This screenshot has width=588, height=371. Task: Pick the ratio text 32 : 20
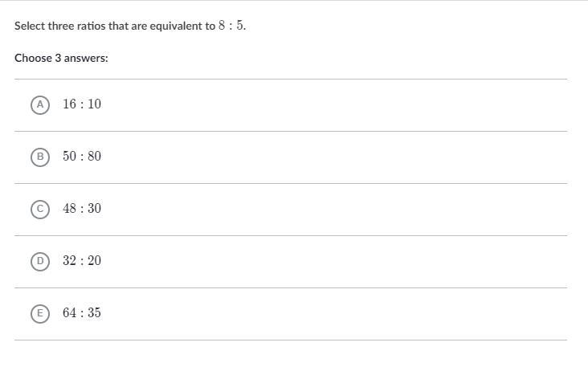[82, 260]
